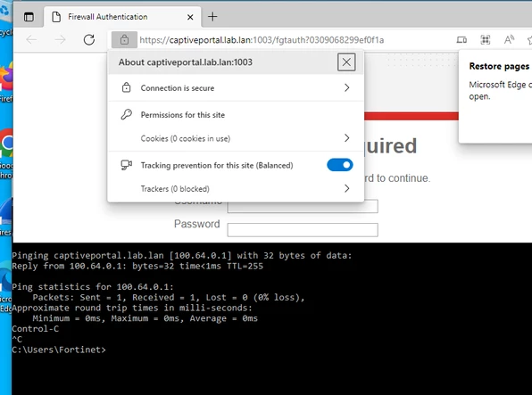The height and width of the screenshot is (395, 532).
Task: Click the 'Ping statistics for 100.64.0.1' line
Action: 93,287
